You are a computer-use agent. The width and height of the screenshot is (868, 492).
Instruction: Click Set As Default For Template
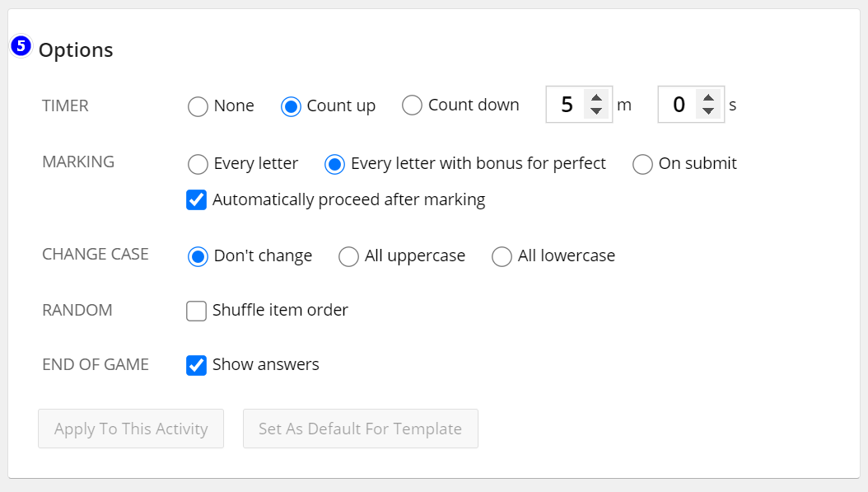pyautogui.click(x=360, y=429)
